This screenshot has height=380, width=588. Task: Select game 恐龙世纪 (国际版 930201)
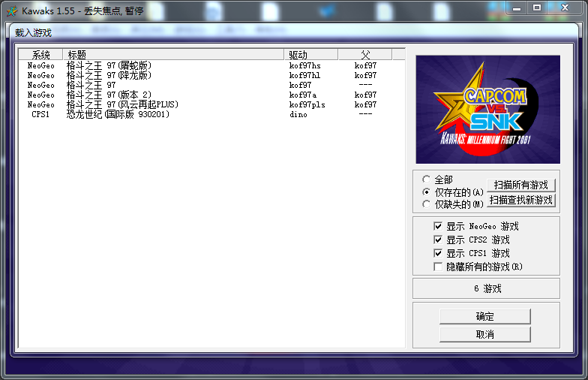(x=211, y=114)
